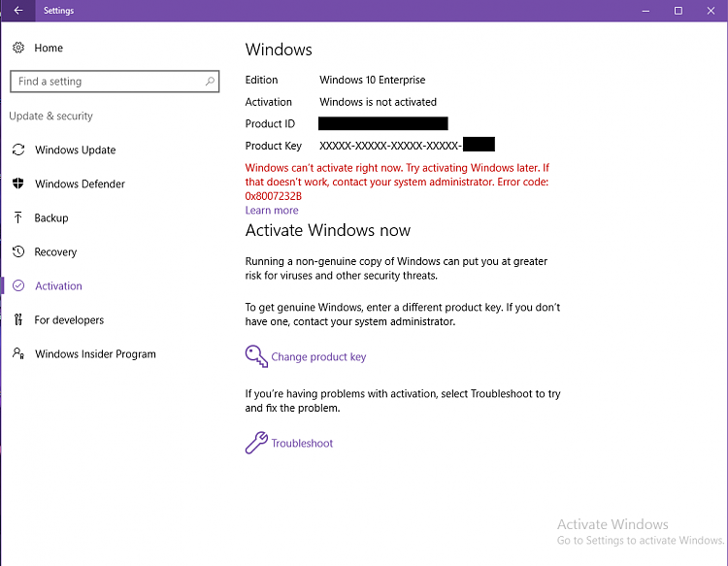Select Activation in the sidebar
The width and height of the screenshot is (728, 566).
(x=58, y=286)
